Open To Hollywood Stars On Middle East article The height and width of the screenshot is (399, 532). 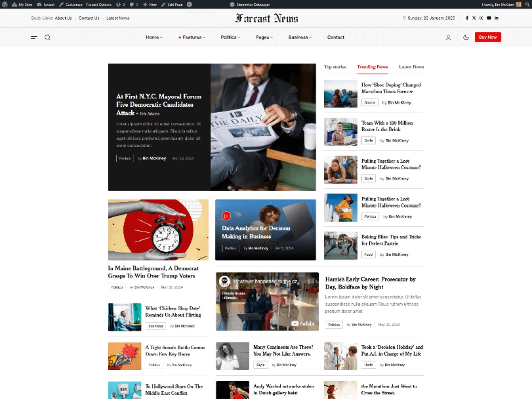point(174,390)
